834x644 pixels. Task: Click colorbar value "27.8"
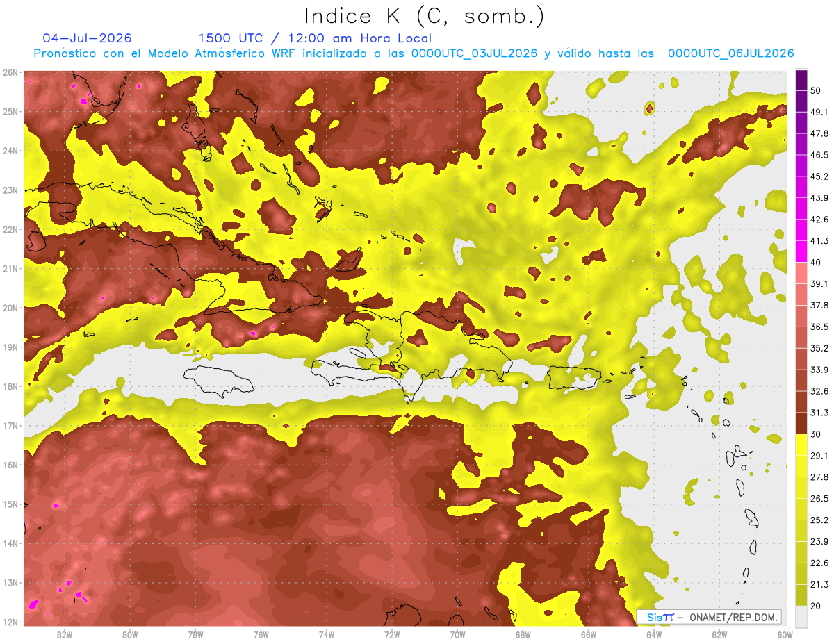[x=820, y=477]
